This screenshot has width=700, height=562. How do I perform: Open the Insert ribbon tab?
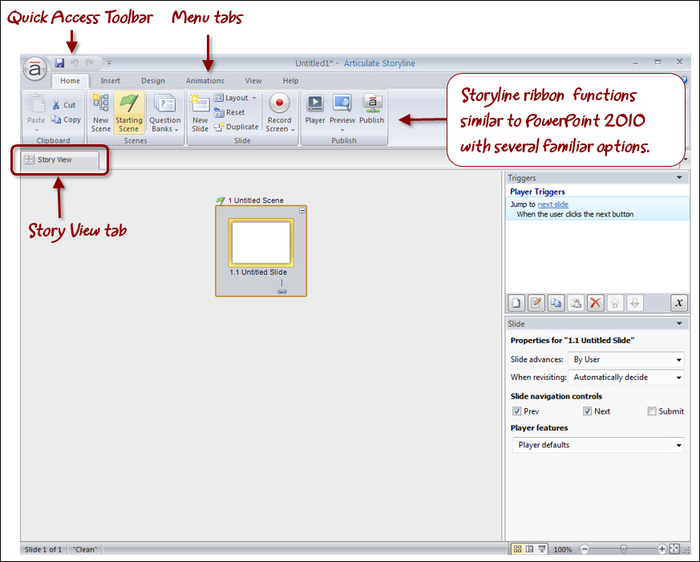click(x=110, y=81)
